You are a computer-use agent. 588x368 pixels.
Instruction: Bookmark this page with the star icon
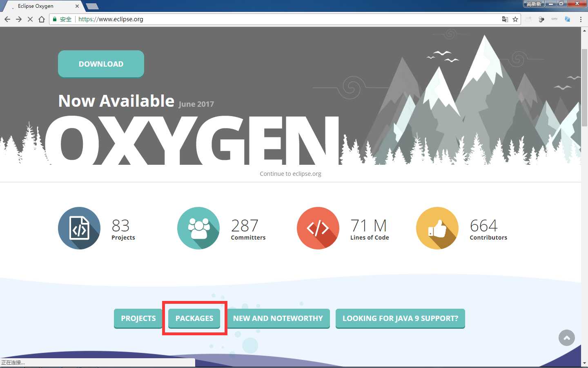[x=515, y=19]
